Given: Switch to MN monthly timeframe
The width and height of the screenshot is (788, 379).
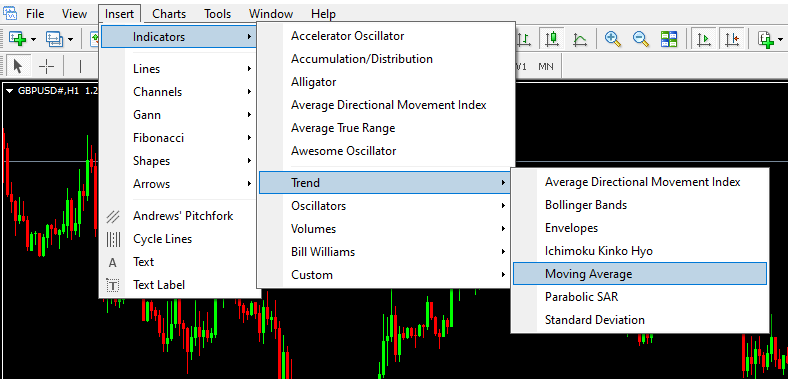Looking at the screenshot, I should point(546,66).
